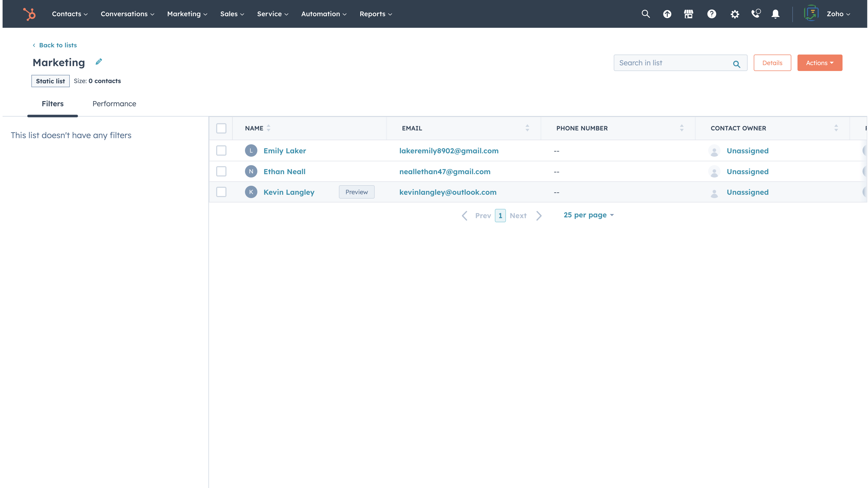Open the notifications bell
The width and height of the screenshot is (868, 488).
pyautogui.click(x=775, y=14)
